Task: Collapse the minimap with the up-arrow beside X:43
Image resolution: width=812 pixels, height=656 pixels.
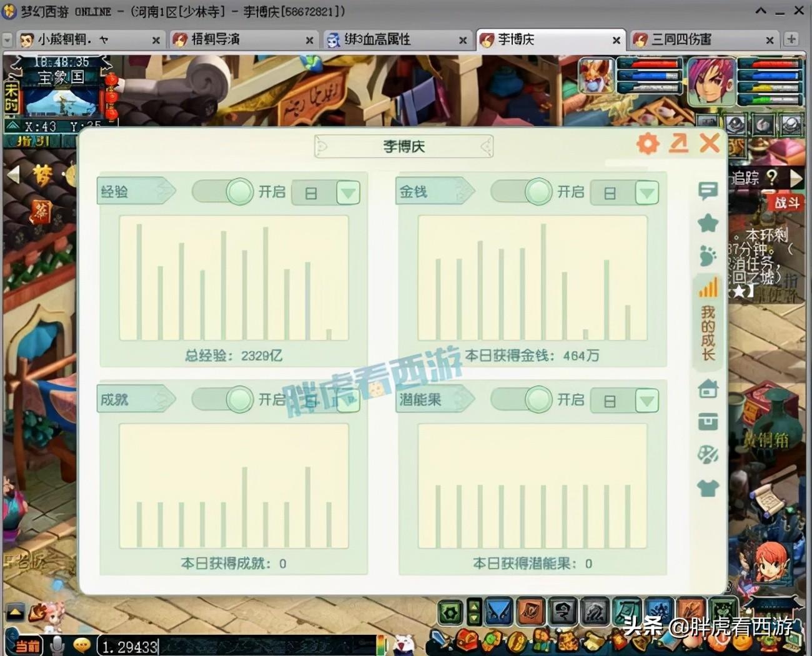Action: point(12,126)
